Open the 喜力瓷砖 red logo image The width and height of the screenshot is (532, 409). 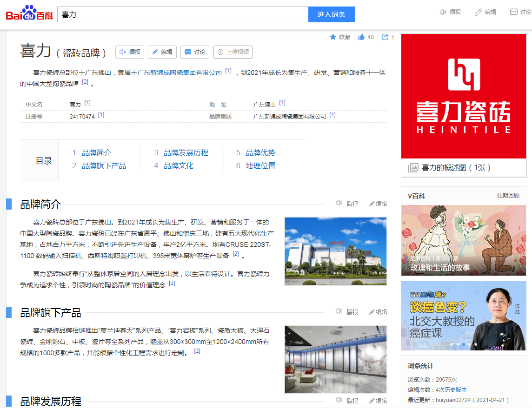[464, 96]
